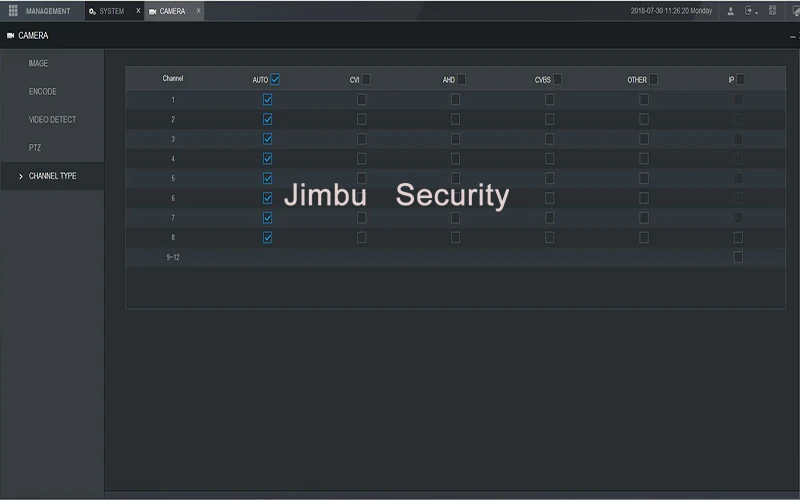Click the user account icon
The image size is (800, 500).
(x=730, y=11)
